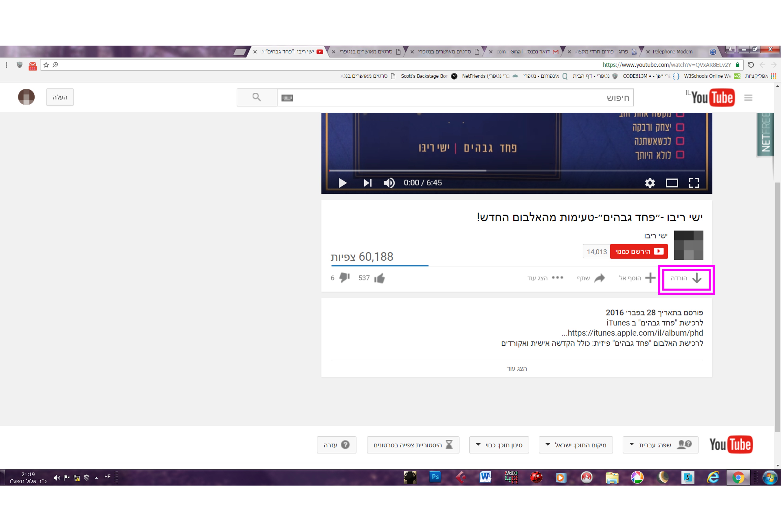Open restricted mode dropdown סינון תוכן
Screen dimensions: 782x532
click(499, 445)
